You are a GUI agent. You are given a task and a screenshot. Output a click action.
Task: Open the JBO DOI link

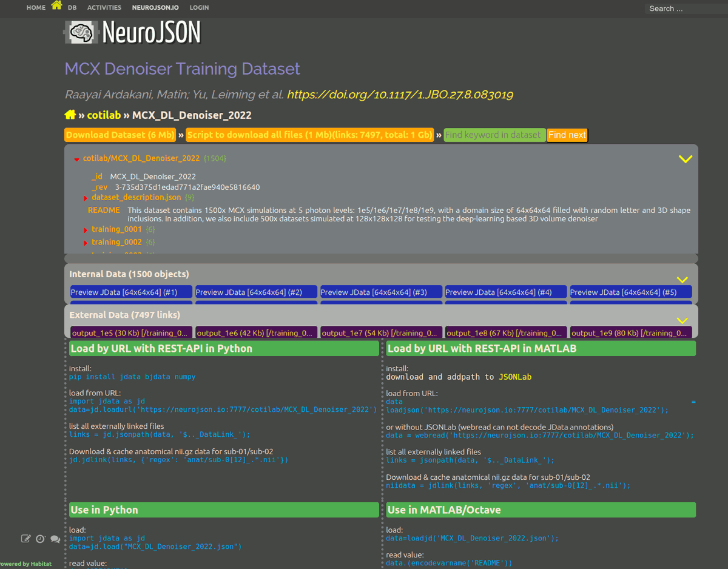(400, 95)
